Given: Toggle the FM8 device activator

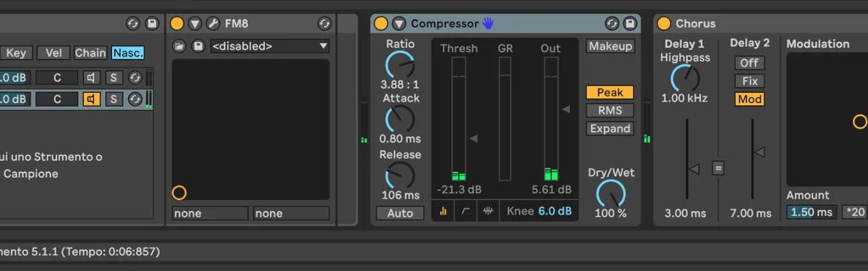Looking at the screenshot, I should point(177,23).
